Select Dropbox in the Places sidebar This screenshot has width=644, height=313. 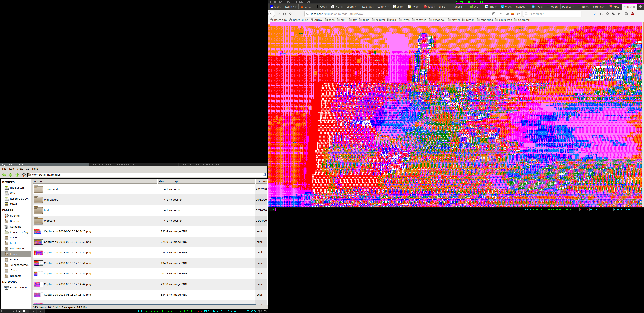coord(15,276)
